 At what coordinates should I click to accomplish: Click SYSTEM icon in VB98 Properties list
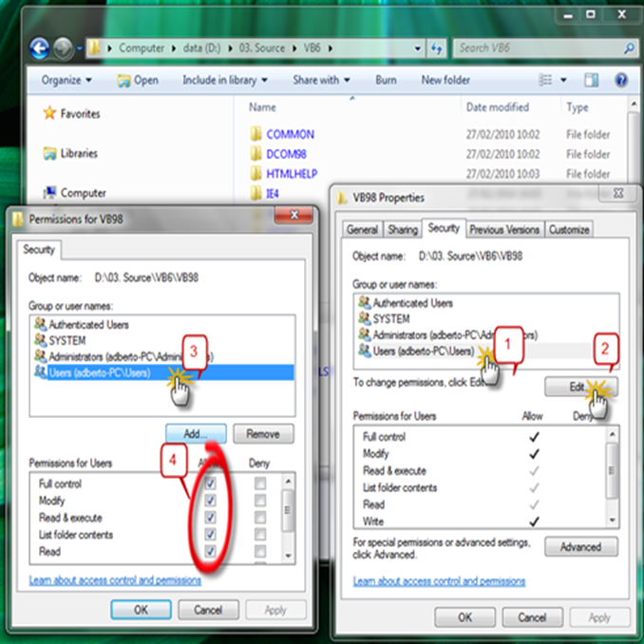click(365, 318)
